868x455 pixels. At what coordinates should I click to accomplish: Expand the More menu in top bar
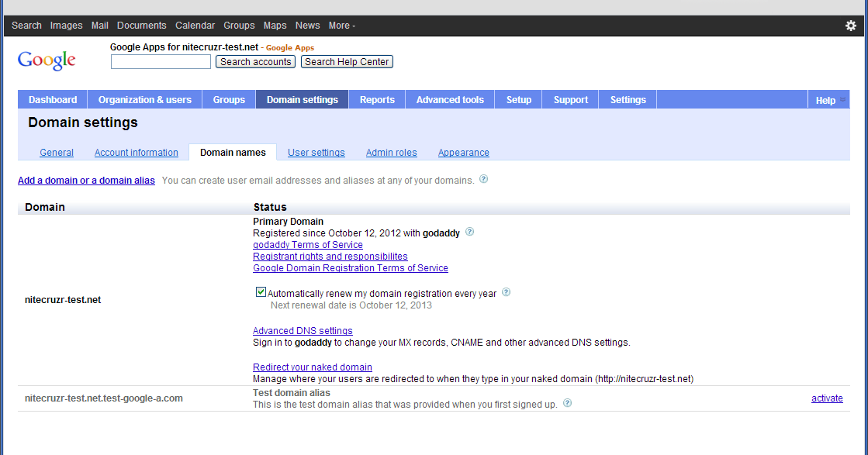click(x=341, y=26)
